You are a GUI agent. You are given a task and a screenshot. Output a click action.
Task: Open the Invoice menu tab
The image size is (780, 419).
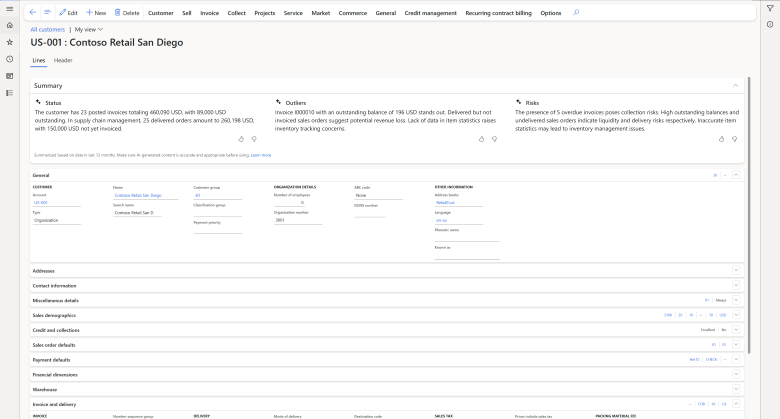point(209,13)
